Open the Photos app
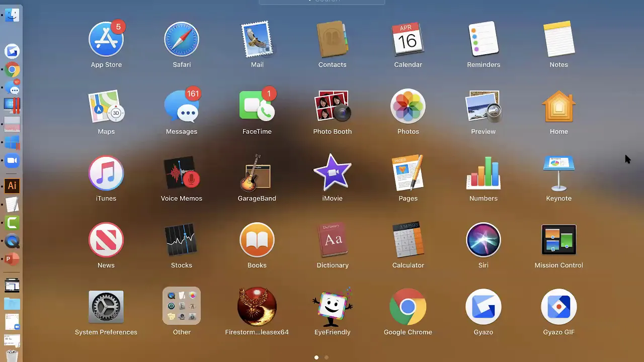 click(408, 106)
